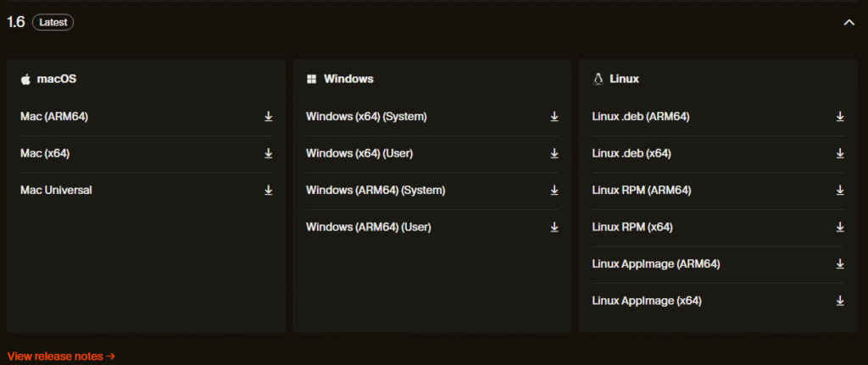Click download icon for Linux AppImage (x64)
This screenshot has height=365, width=868.
tap(840, 301)
